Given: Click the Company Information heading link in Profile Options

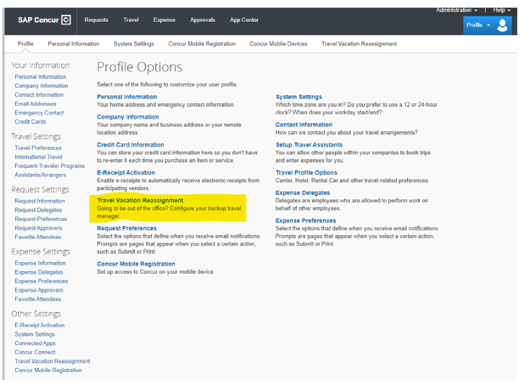Looking at the screenshot, I should pos(128,117).
